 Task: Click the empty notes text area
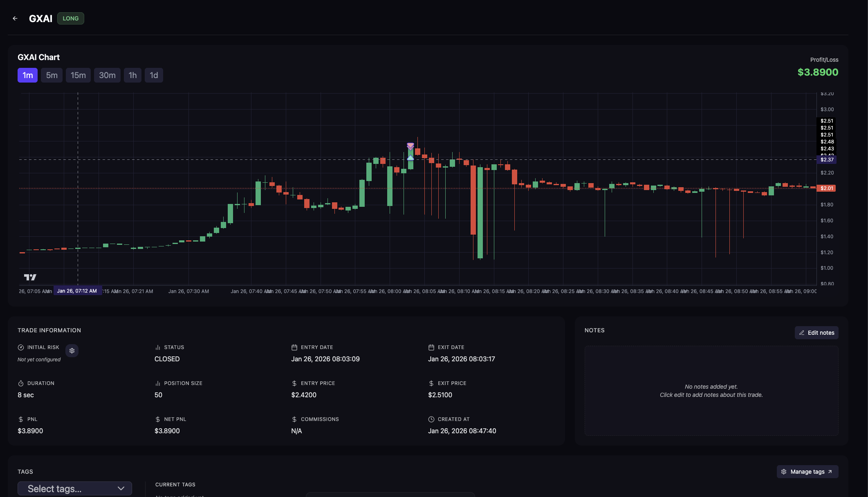tap(711, 391)
